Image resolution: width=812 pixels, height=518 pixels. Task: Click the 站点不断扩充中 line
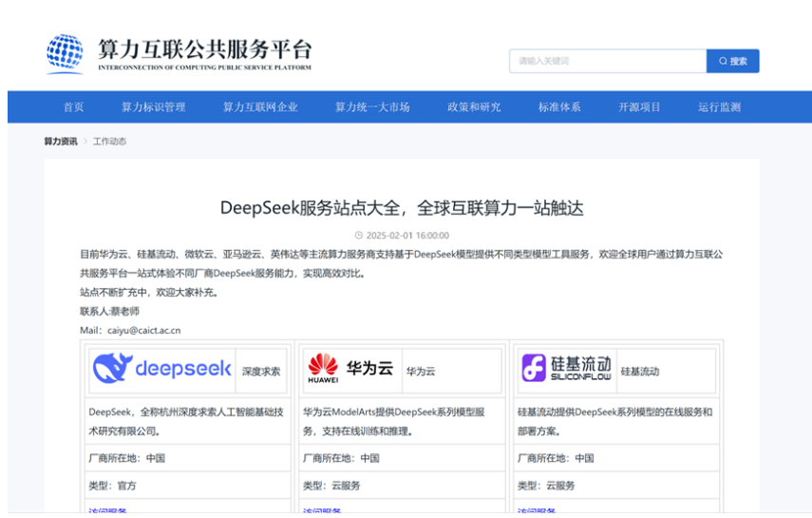(x=149, y=293)
